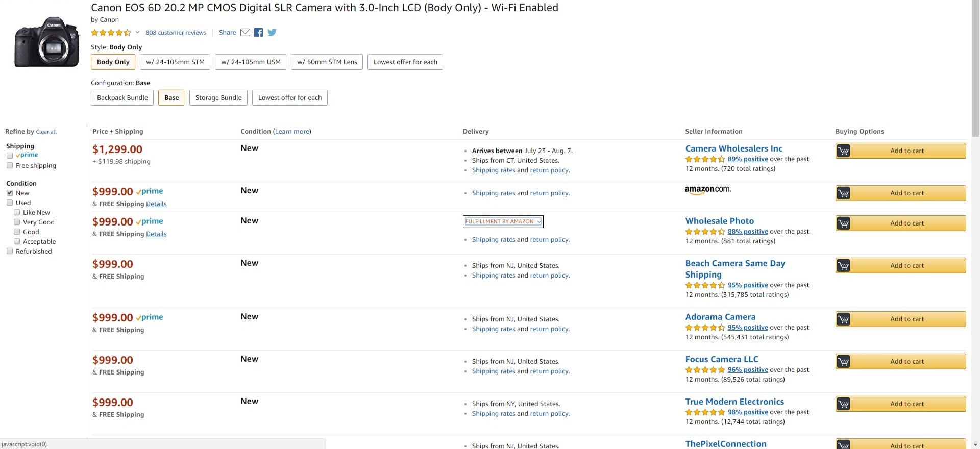980x449 pixels.
Task: Click Prime badge on Wholesale Photo price
Action: click(150, 221)
